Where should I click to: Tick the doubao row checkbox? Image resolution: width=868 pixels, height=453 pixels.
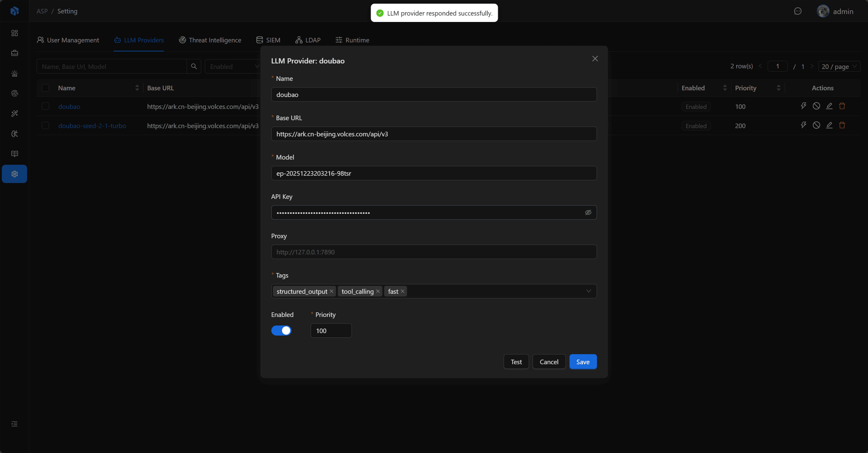coord(45,106)
